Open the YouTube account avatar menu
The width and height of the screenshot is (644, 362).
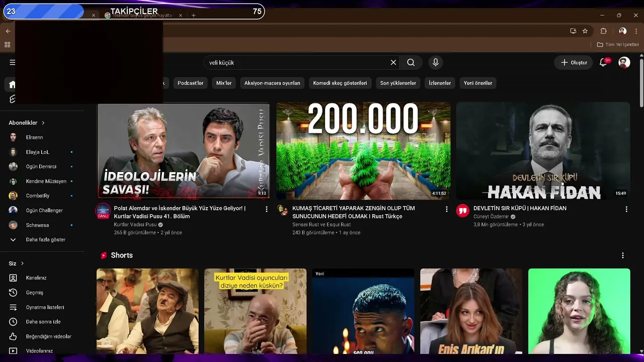[x=624, y=62]
